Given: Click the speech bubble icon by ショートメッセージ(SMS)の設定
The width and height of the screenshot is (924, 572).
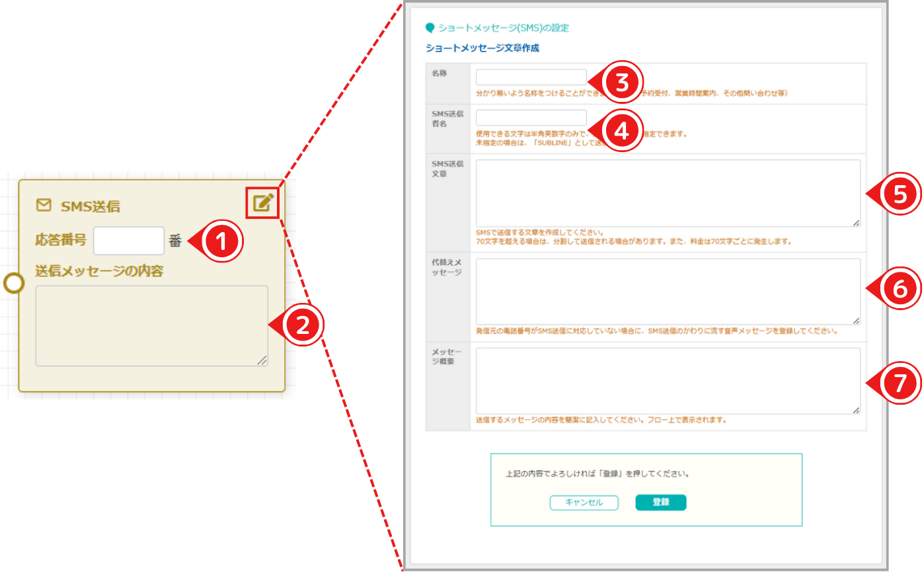Looking at the screenshot, I should click(x=430, y=28).
